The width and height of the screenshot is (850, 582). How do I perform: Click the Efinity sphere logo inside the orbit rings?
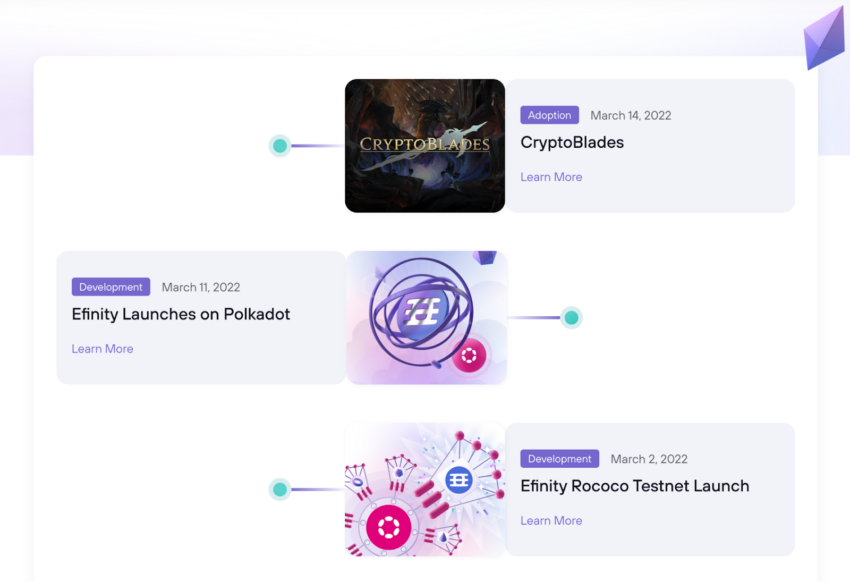(423, 312)
